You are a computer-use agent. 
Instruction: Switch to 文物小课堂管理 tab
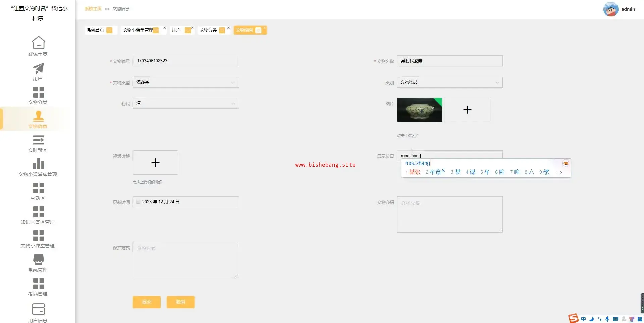pyautogui.click(x=143, y=30)
